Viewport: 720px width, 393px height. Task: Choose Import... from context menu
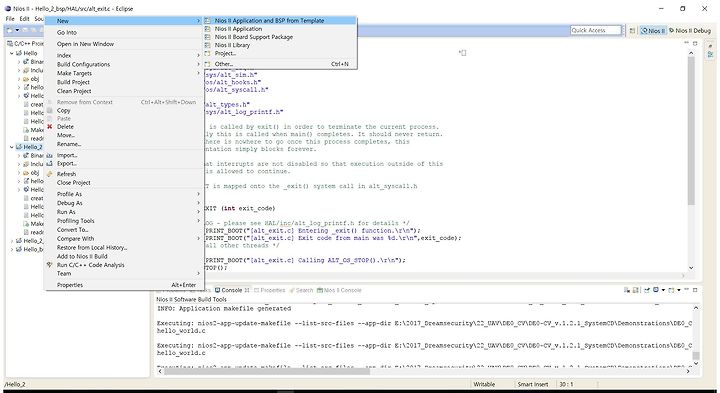pos(124,156)
